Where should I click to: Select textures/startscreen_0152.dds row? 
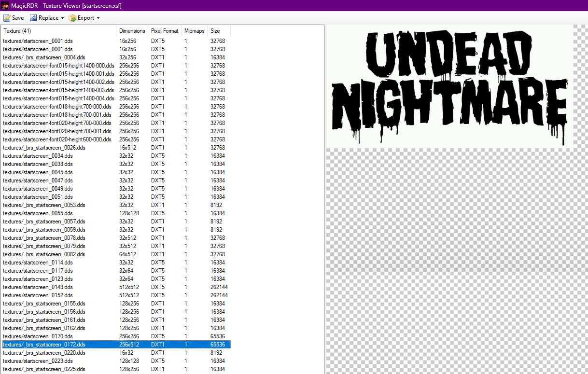[x=116, y=295]
